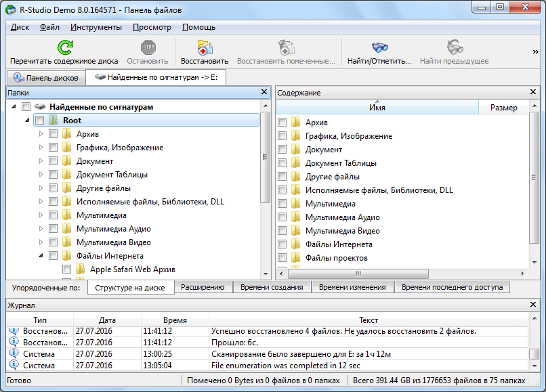
Task: Click the binoculars Найти/Отметить icon
Action: (379, 47)
